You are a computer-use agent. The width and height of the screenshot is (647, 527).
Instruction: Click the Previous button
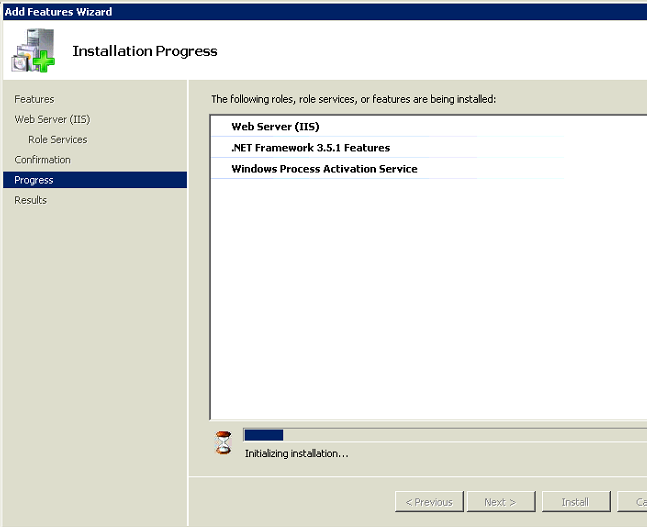pos(429,502)
